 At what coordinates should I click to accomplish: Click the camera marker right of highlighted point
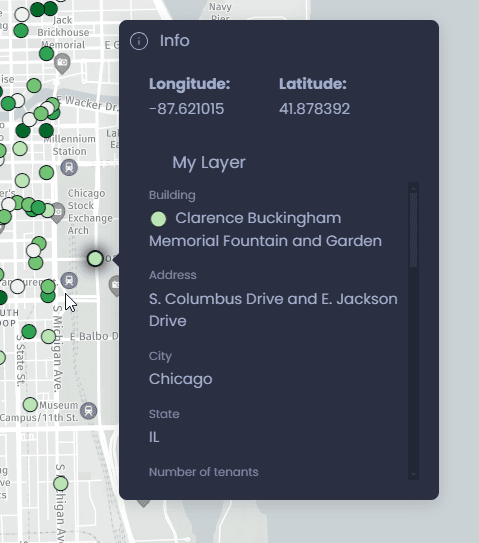tap(114, 286)
